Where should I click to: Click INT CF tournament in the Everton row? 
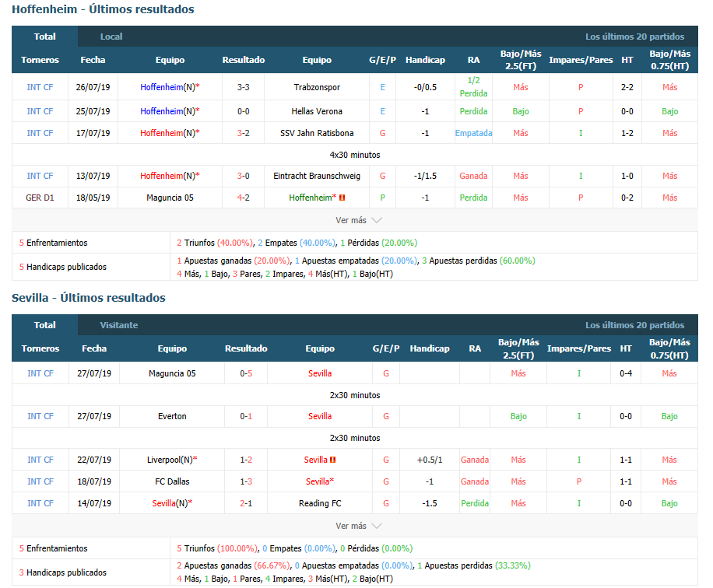pyautogui.click(x=40, y=416)
